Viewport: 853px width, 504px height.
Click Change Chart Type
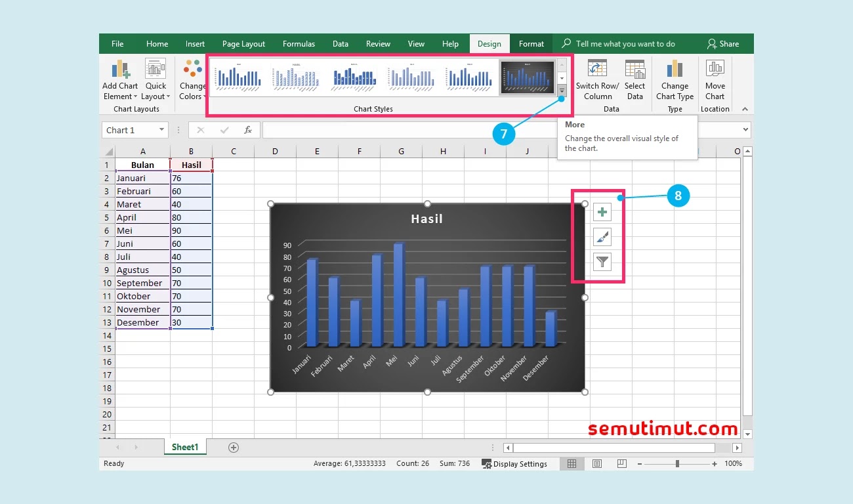(x=675, y=80)
